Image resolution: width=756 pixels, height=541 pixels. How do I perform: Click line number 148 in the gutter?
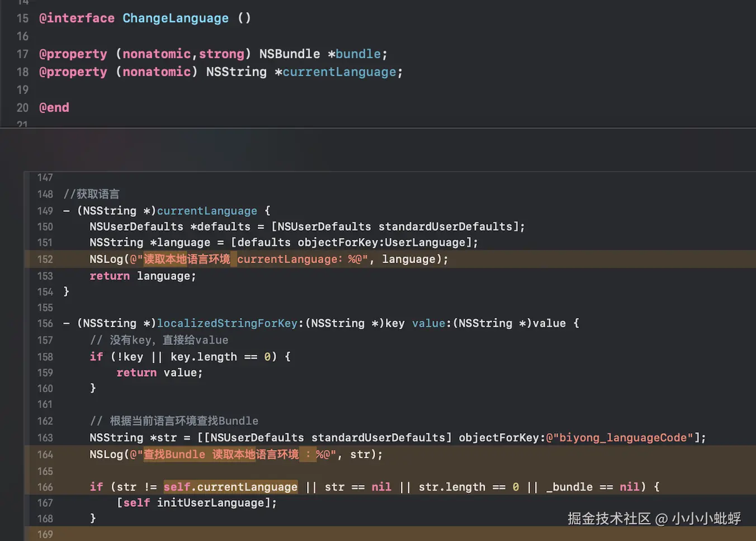(45, 194)
